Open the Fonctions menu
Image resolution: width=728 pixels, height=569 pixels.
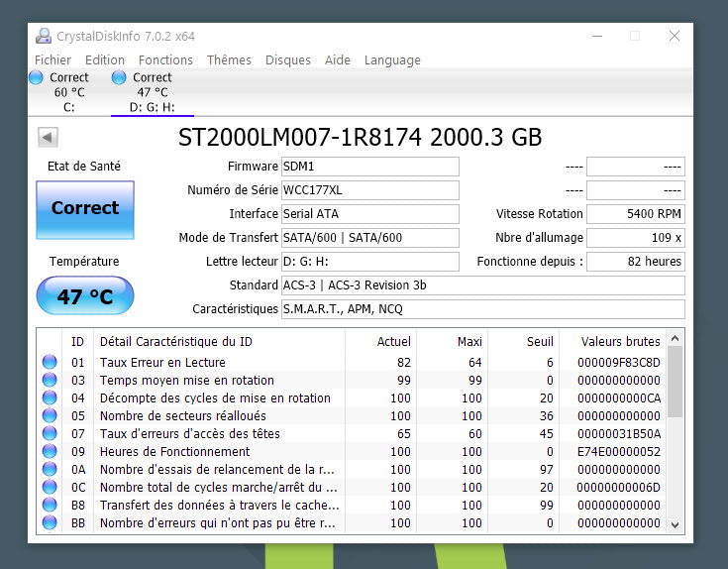pos(165,59)
